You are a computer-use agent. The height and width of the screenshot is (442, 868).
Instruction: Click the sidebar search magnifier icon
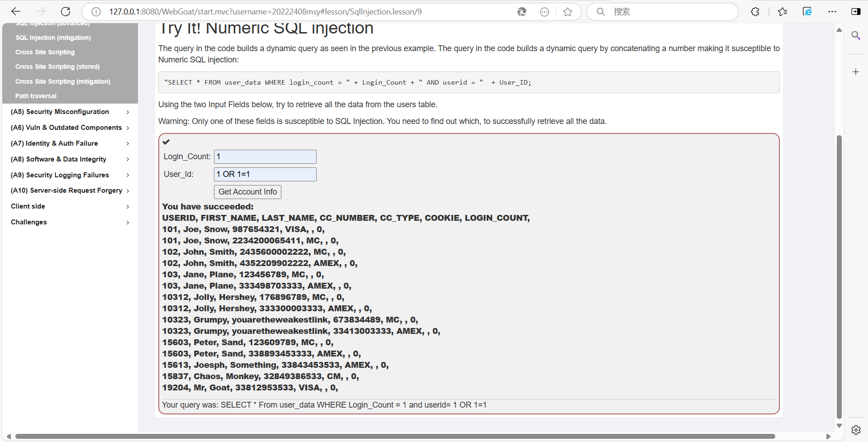coord(856,35)
